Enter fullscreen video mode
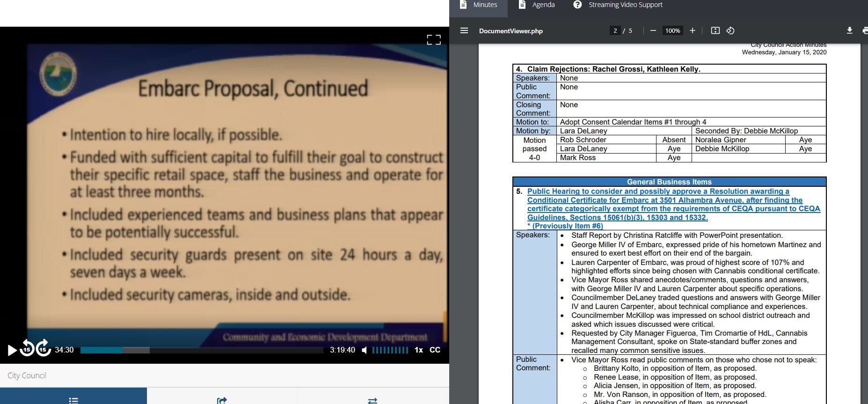Screen dimensions: 868x404 [434, 40]
